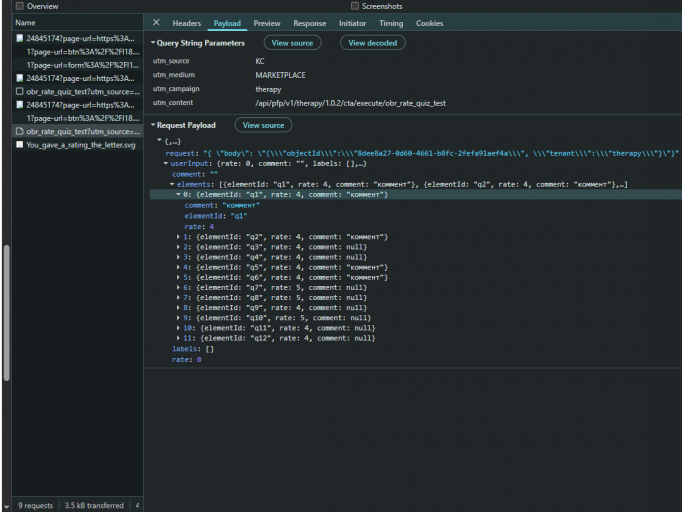Screen dimensions: 682x512
Task: Expand element 6 with elementId q7
Action: click(x=178, y=288)
